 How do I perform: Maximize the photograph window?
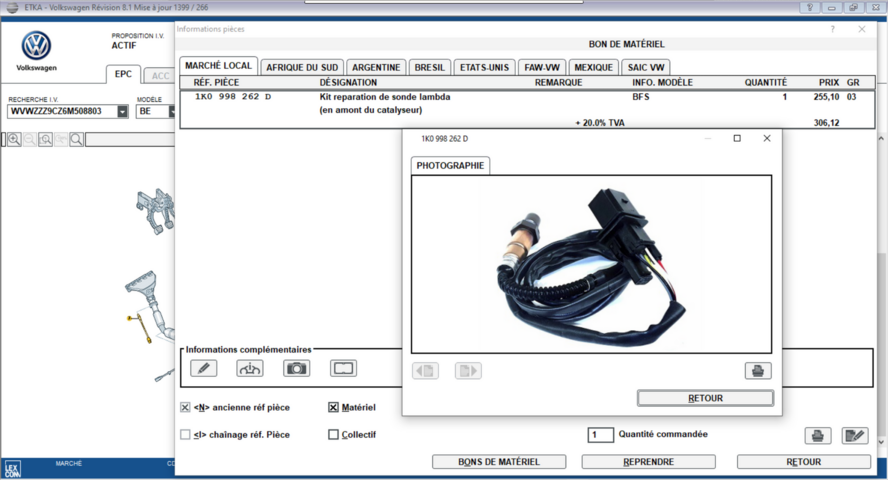click(x=737, y=138)
